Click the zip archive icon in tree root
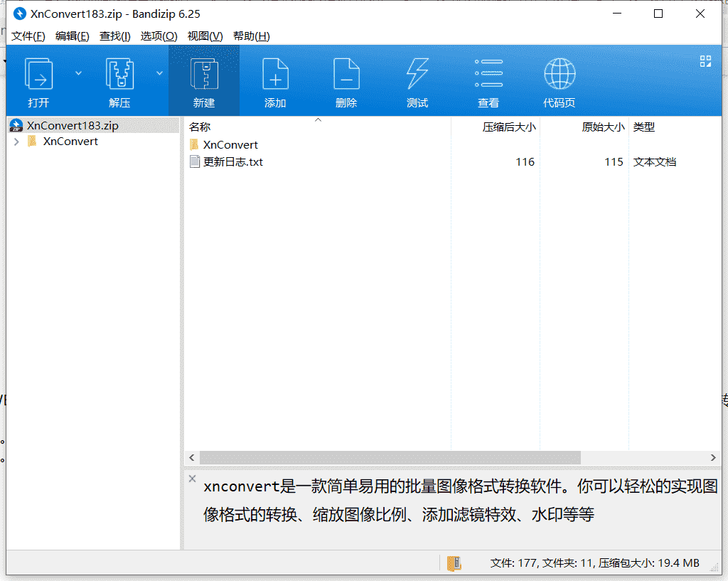Screen dimensions: 728x581 tap(16, 125)
